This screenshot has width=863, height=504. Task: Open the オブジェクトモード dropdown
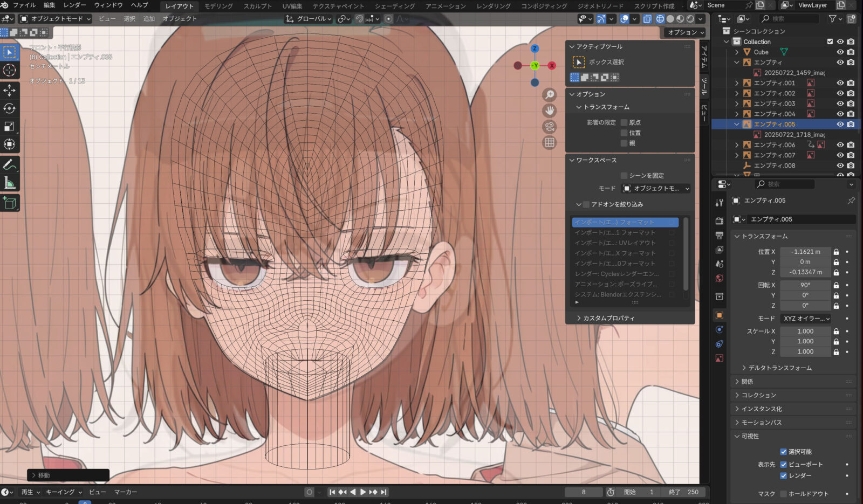tap(56, 19)
